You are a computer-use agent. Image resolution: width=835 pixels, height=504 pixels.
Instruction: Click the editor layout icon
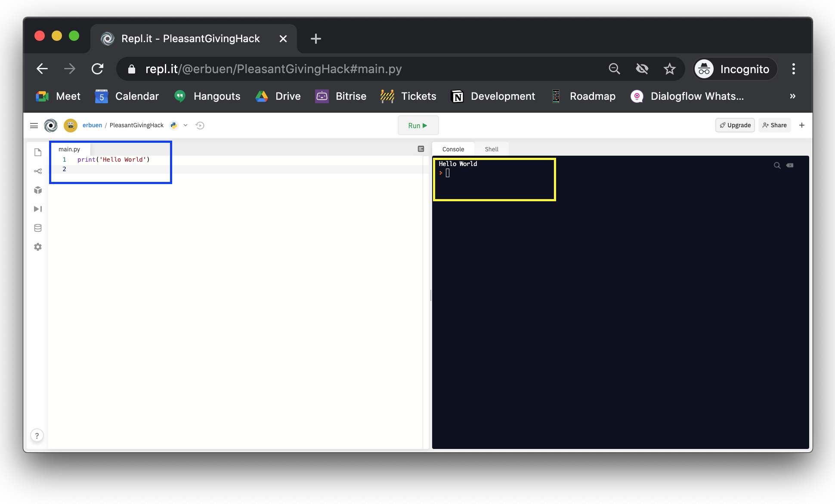(x=421, y=149)
